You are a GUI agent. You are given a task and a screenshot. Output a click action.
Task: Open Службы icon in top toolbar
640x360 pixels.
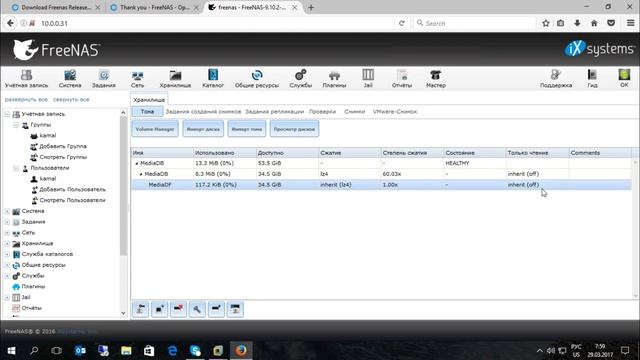[x=300, y=78]
